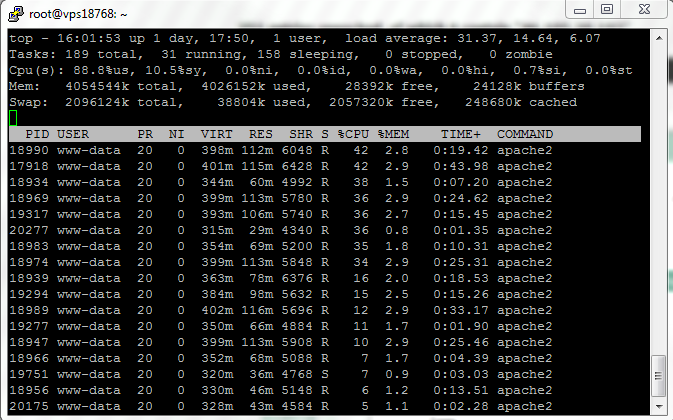
Task: Click the green terminal cursor block
Action: coord(13,118)
